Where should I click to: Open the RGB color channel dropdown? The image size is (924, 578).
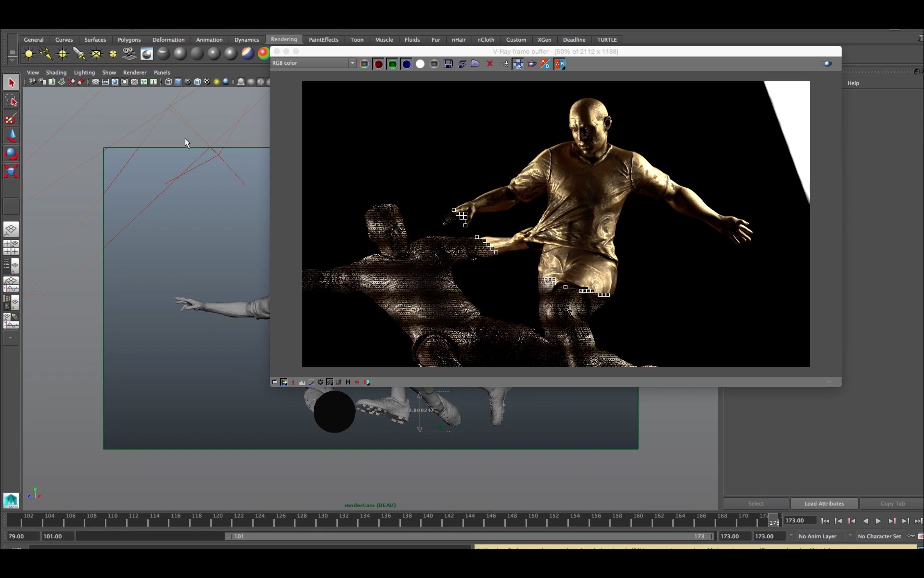click(313, 63)
